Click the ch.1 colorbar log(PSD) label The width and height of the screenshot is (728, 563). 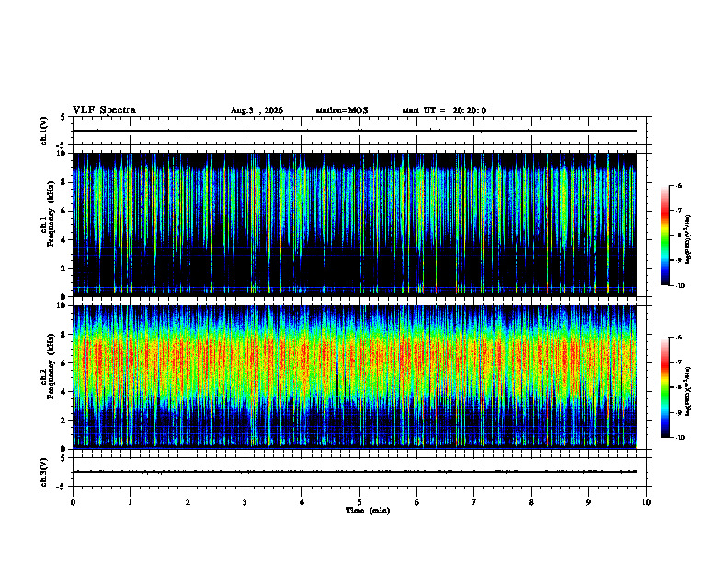pos(688,240)
